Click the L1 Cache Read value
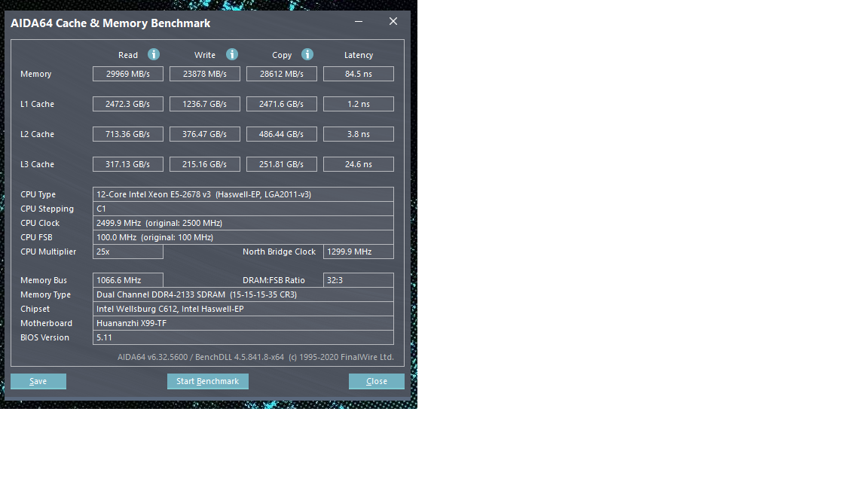This screenshot has height=488, width=868. click(x=128, y=104)
